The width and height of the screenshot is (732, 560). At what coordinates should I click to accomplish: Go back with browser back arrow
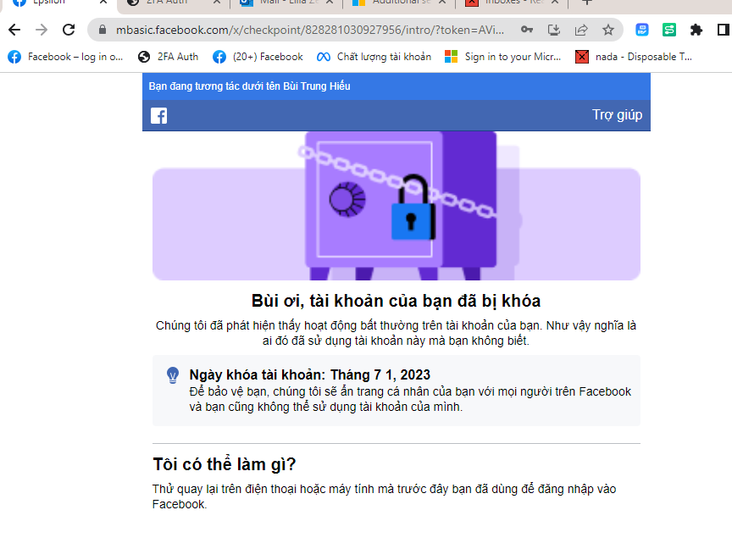tap(14, 30)
